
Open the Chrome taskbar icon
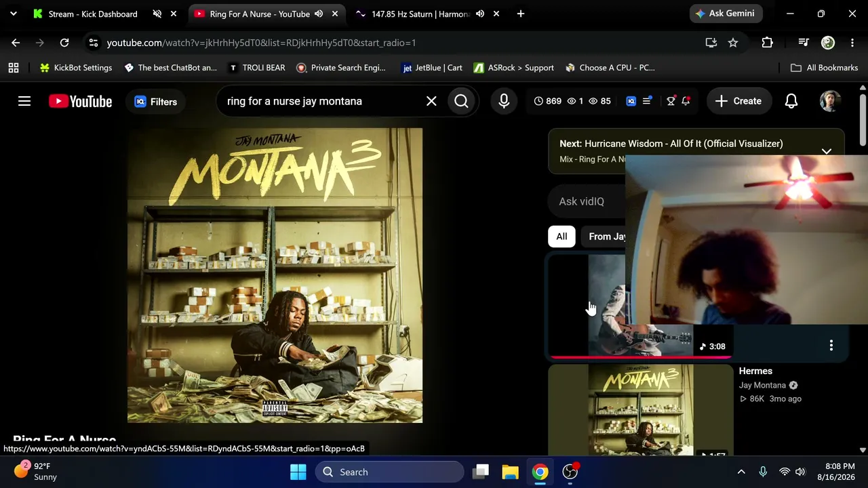tap(540, 472)
